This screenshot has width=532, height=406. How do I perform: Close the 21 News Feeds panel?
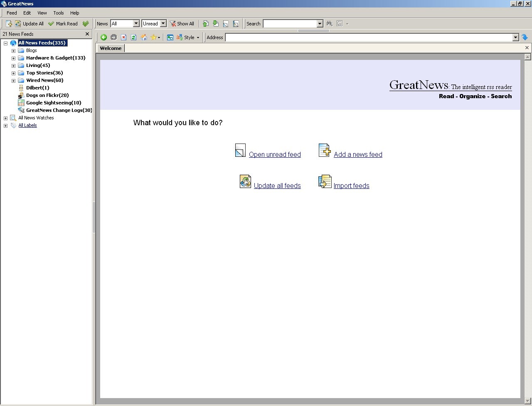click(87, 34)
